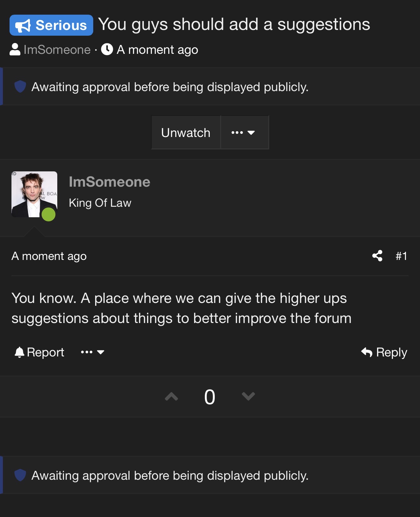Click ImSomeone's avatar picture
The width and height of the screenshot is (420, 517).
click(34, 194)
